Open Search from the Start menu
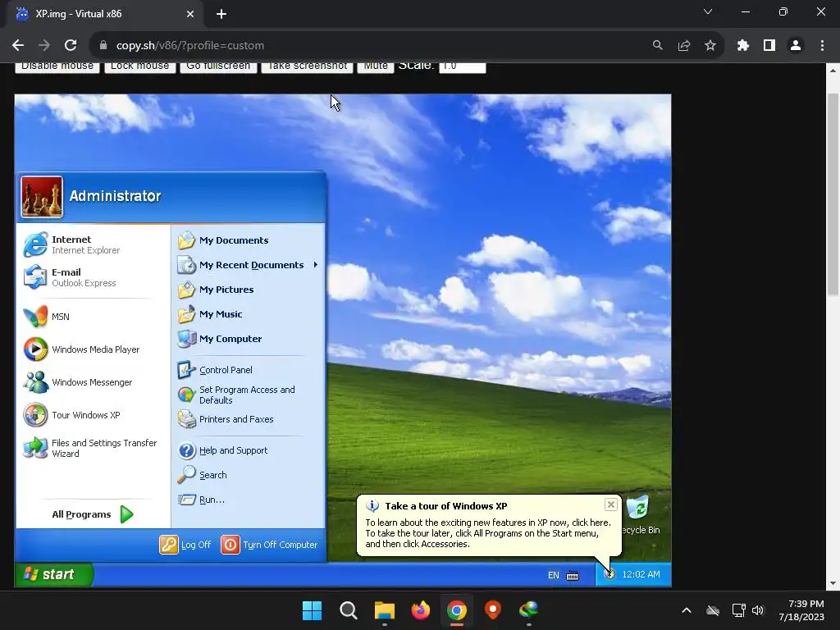840x630 pixels. point(203,475)
